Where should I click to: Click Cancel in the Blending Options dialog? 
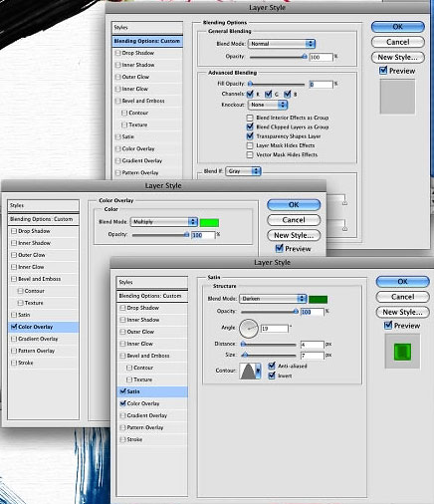(398, 42)
